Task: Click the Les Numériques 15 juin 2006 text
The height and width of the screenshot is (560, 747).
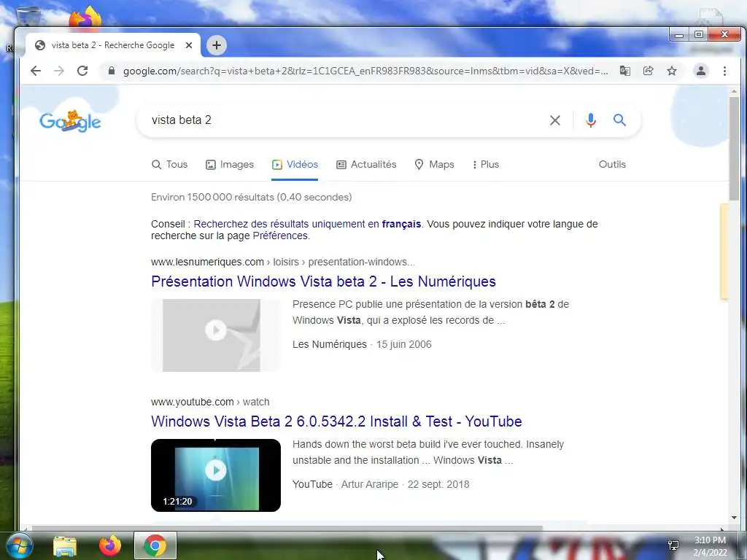Action: coord(362,344)
